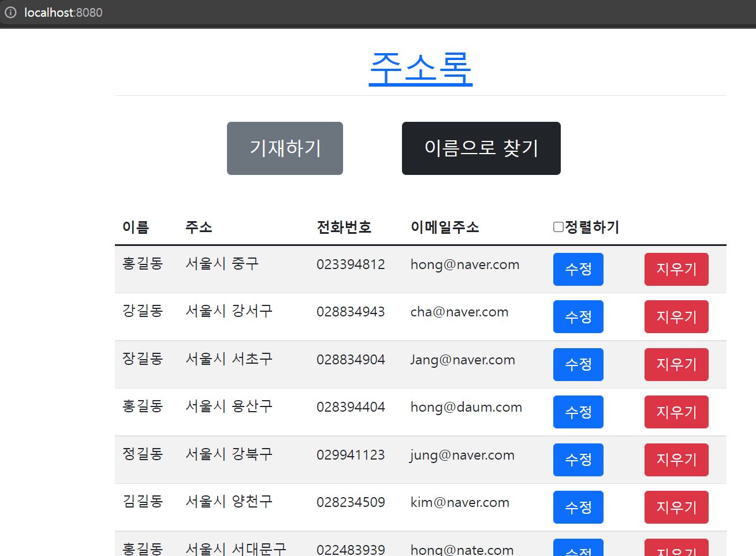Open the 주소록 title link
This screenshot has height=556, width=756.
point(420,69)
